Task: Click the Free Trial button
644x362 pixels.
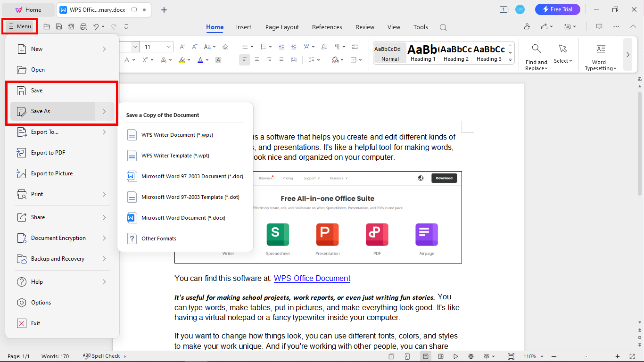Action: (x=558, y=9)
